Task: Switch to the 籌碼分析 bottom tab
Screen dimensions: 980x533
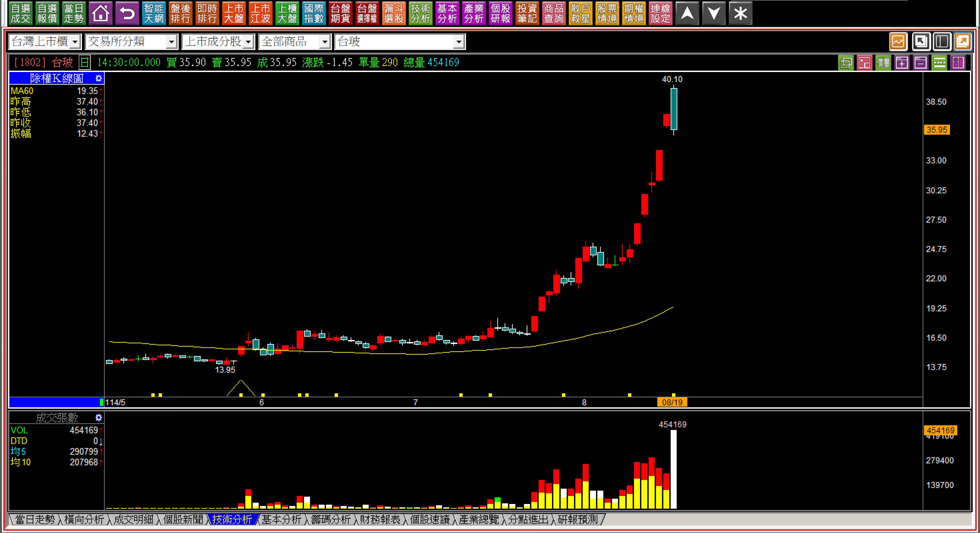Action: pos(331,519)
